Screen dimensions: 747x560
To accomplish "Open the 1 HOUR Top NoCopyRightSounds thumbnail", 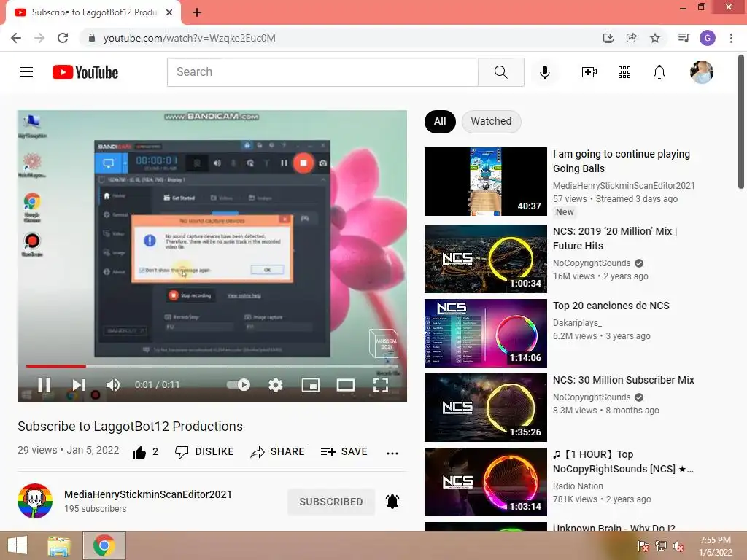I will pyautogui.click(x=485, y=481).
